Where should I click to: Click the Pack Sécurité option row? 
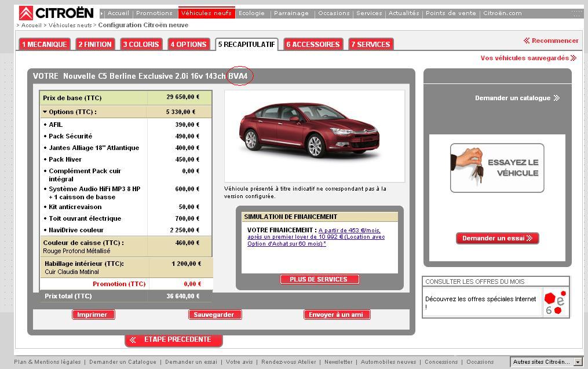coord(126,136)
